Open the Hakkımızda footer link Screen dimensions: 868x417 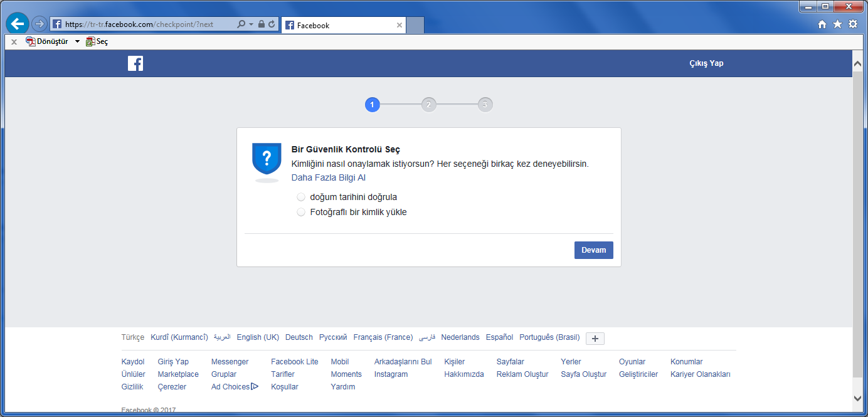tap(464, 374)
